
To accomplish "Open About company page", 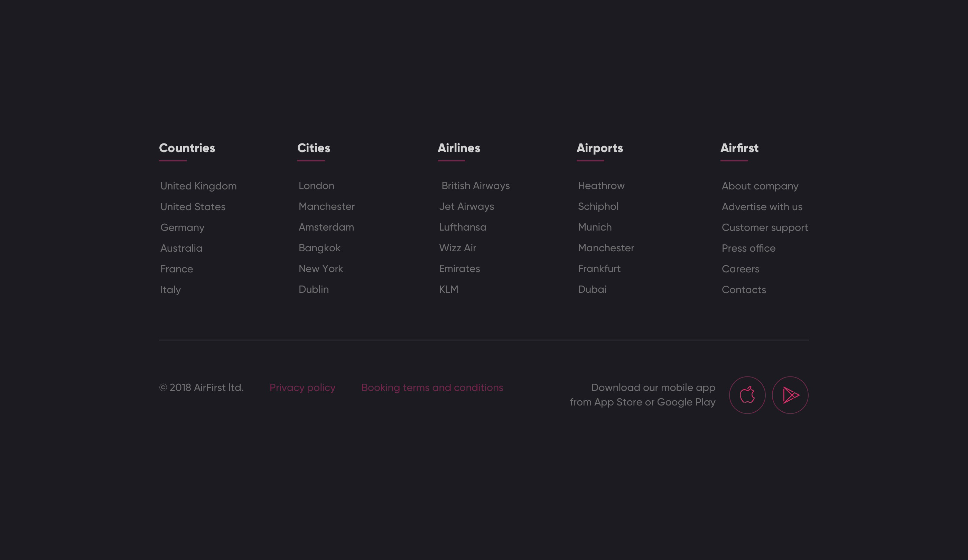I will pos(760,186).
